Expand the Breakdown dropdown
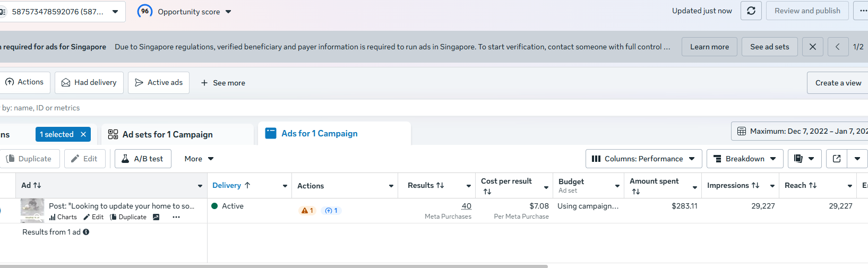868x268 pixels. coord(745,159)
